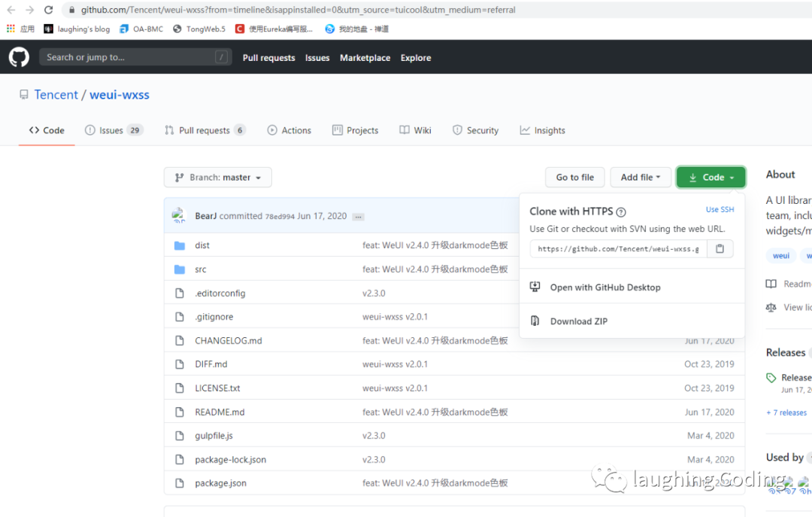Click Open with GitHub Desktop
This screenshot has height=517, width=812.
coord(605,287)
